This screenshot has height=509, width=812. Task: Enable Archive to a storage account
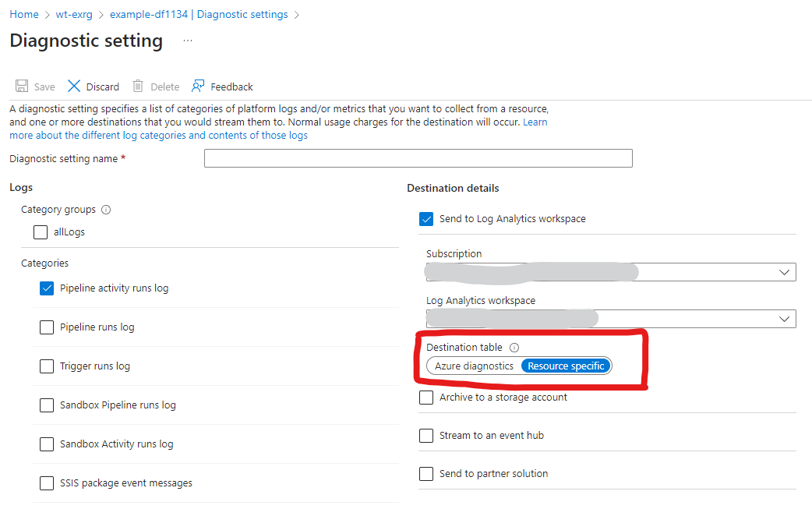(426, 397)
